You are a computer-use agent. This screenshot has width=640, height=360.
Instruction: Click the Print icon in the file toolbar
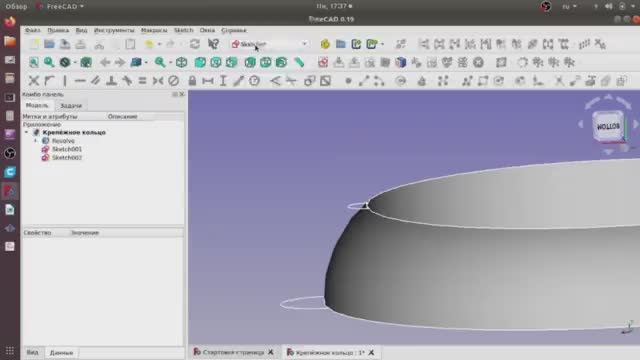tap(81, 44)
